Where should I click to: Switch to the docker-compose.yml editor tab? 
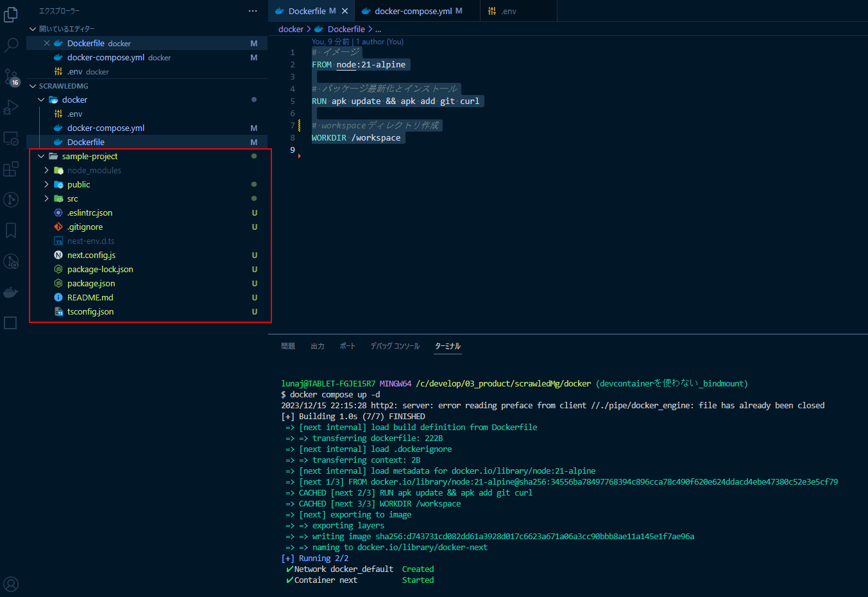tap(417, 11)
